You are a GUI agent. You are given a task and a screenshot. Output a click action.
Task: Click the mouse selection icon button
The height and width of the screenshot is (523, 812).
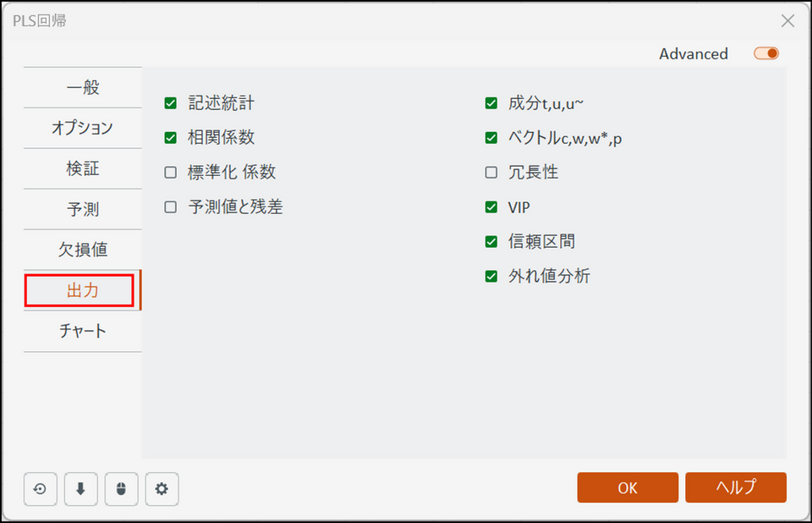coord(121,488)
